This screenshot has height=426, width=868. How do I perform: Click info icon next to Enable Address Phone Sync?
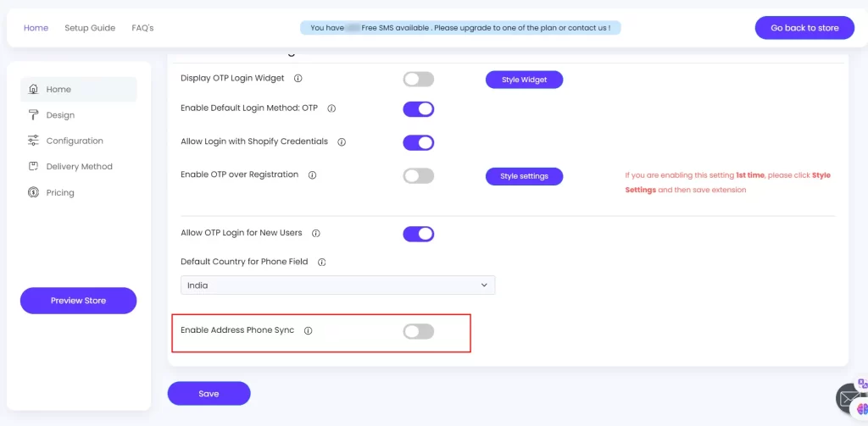tap(308, 330)
